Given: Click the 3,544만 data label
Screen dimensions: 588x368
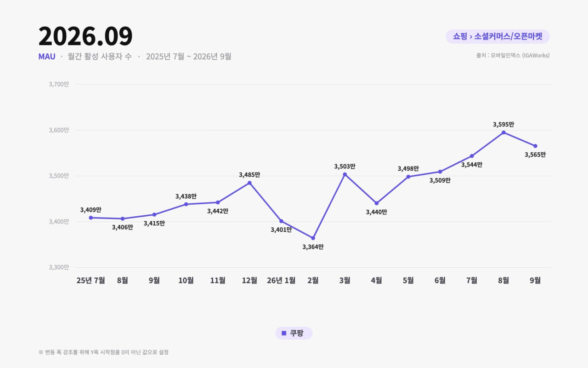Looking at the screenshot, I should 471,165.
